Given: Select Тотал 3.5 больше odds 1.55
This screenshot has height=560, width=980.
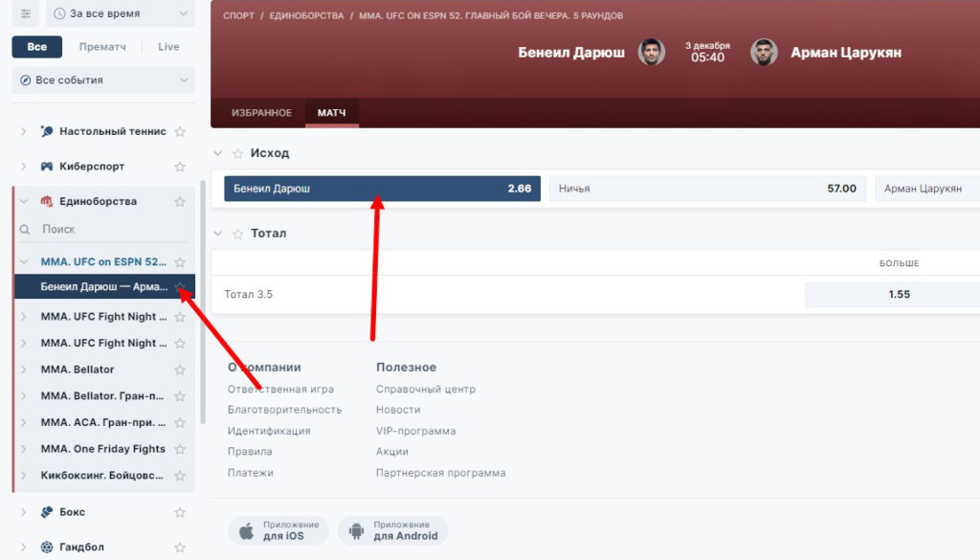Looking at the screenshot, I should [x=893, y=295].
